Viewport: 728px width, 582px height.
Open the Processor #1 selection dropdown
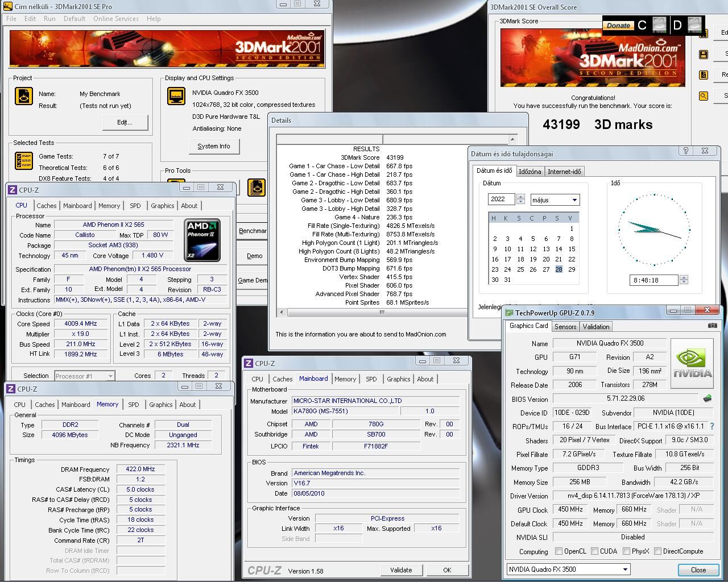pos(84,376)
